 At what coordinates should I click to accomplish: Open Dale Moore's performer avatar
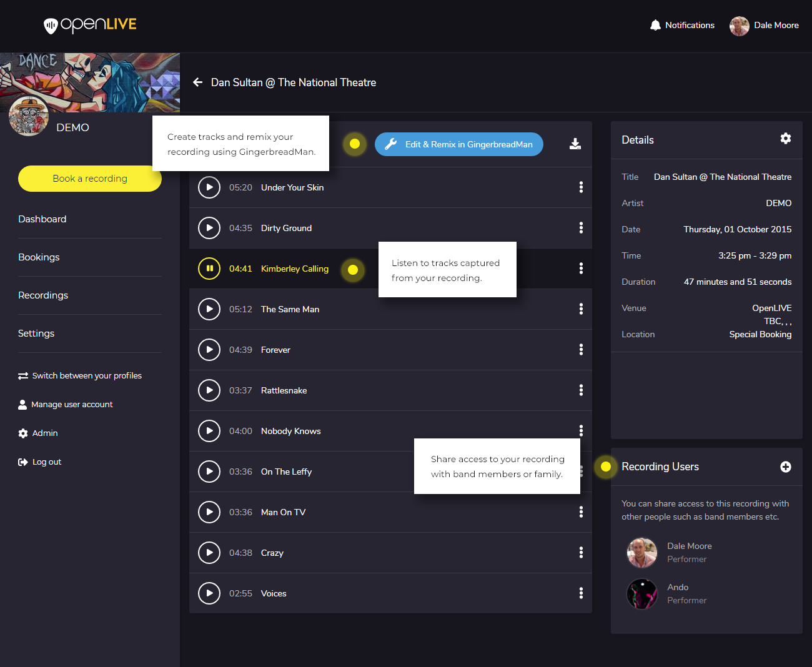tap(642, 553)
